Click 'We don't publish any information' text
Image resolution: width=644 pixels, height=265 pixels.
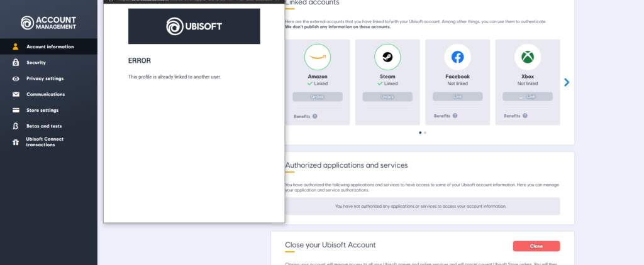[x=338, y=27]
